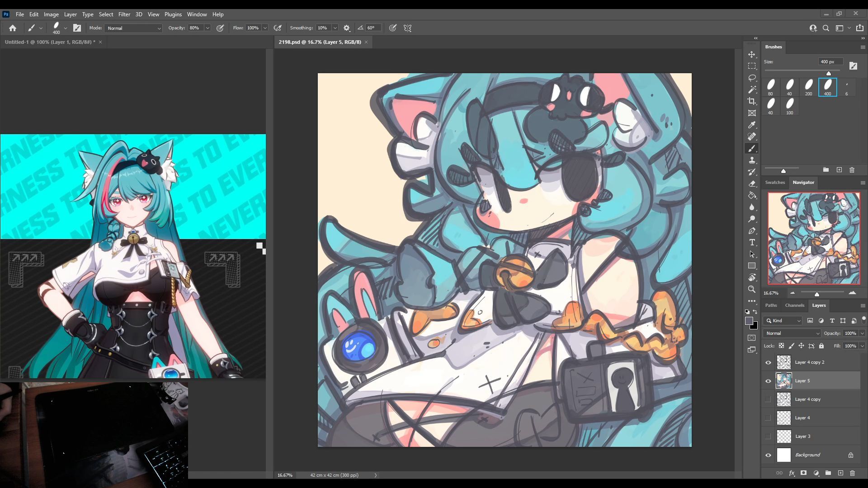Hide Layer 5 with eye icon

pos(768,381)
